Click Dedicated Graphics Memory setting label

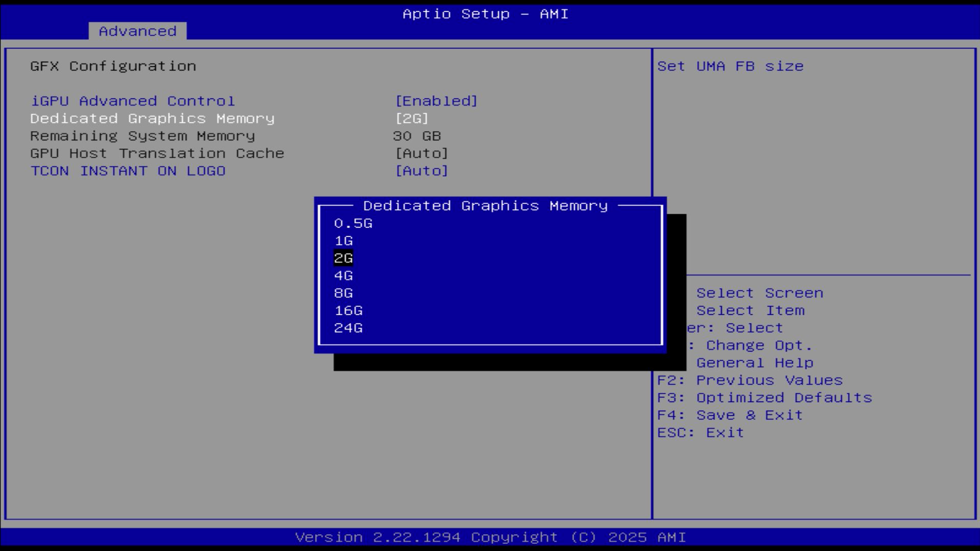152,118
